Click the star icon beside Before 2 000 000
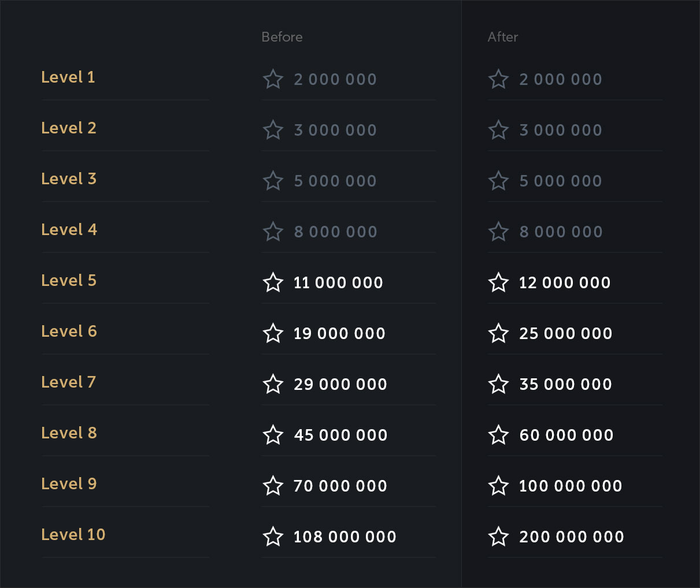This screenshot has width=700, height=588. [273, 79]
